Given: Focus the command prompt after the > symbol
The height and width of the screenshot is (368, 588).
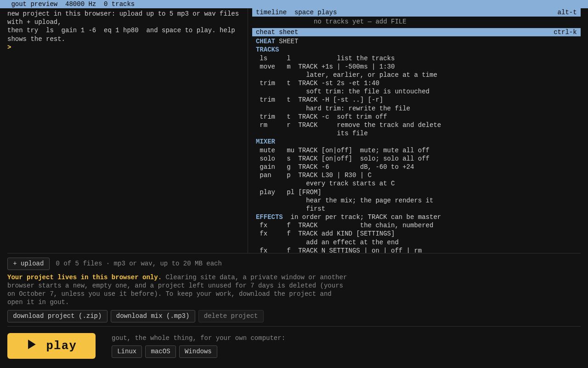Looking at the screenshot, I should tap(126, 47).
